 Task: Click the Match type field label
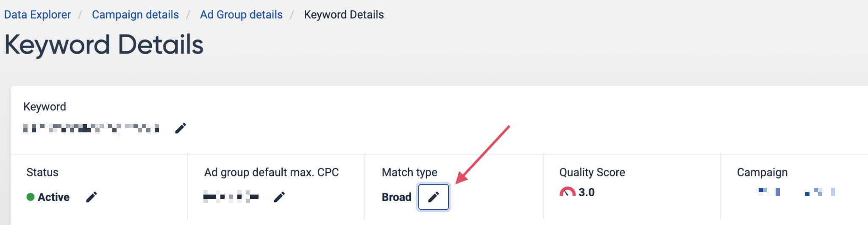[x=409, y=173]
